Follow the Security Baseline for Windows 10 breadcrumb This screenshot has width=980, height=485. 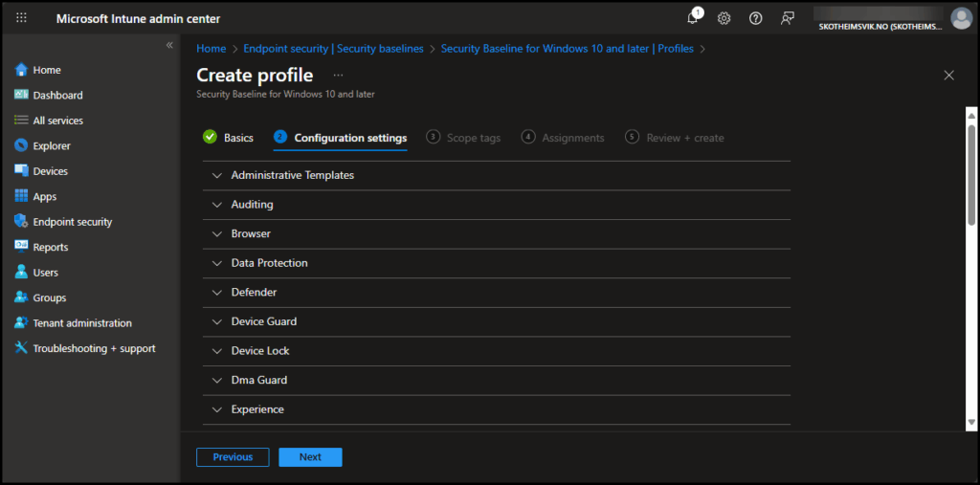567,48
